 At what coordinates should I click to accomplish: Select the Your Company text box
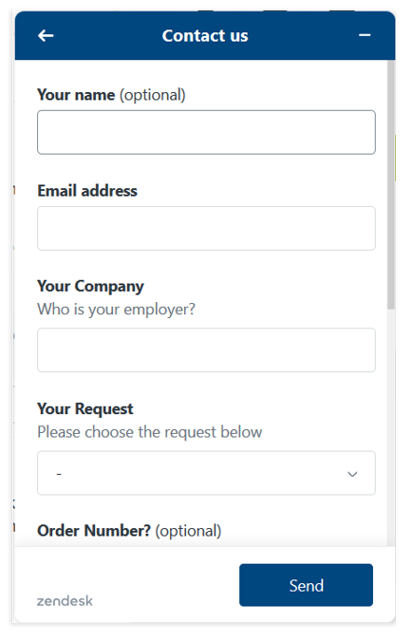[x=206, y=350]
